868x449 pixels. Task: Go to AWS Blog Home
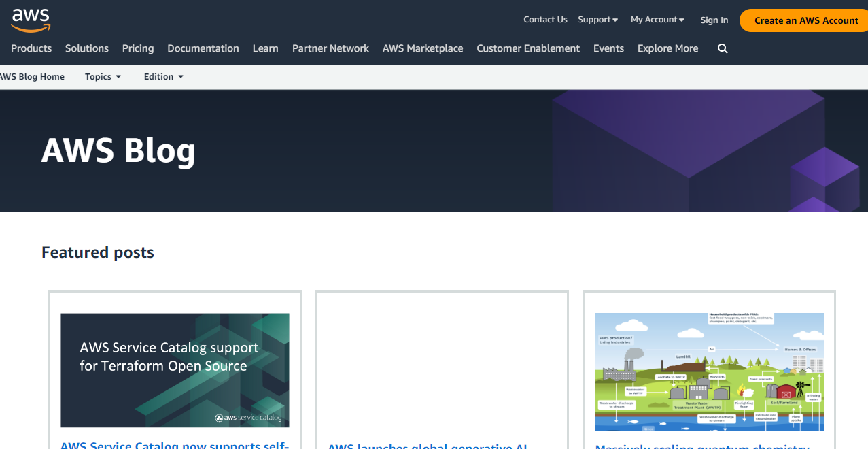coord(32,77)
